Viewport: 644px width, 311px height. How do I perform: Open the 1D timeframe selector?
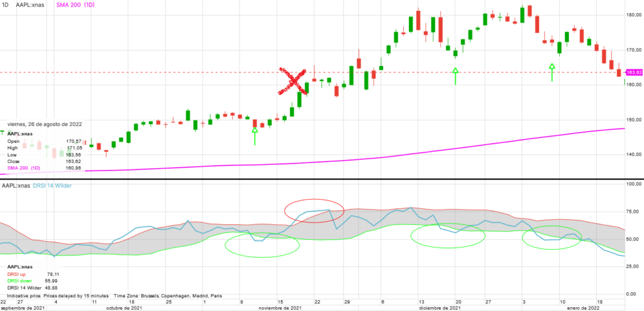point(5,5)
